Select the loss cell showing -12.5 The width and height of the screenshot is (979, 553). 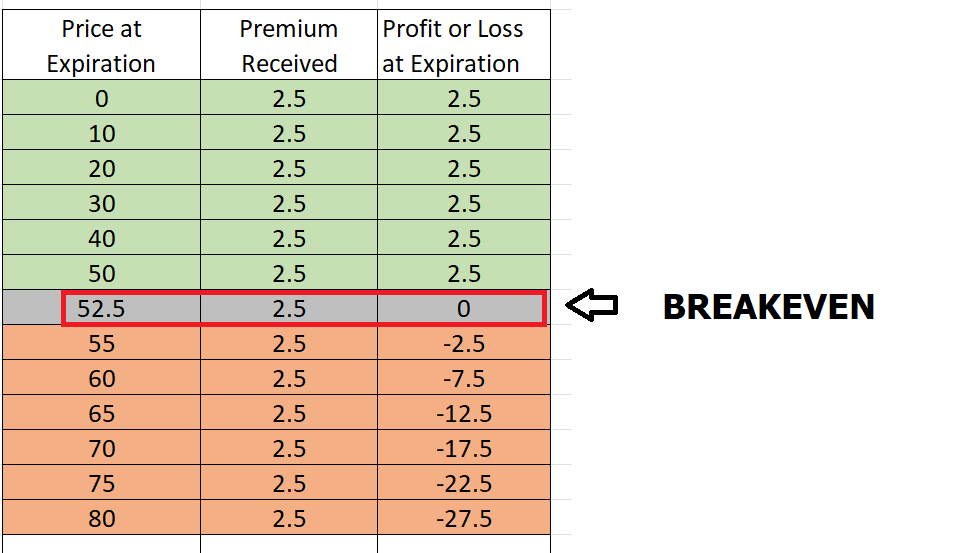463,414
